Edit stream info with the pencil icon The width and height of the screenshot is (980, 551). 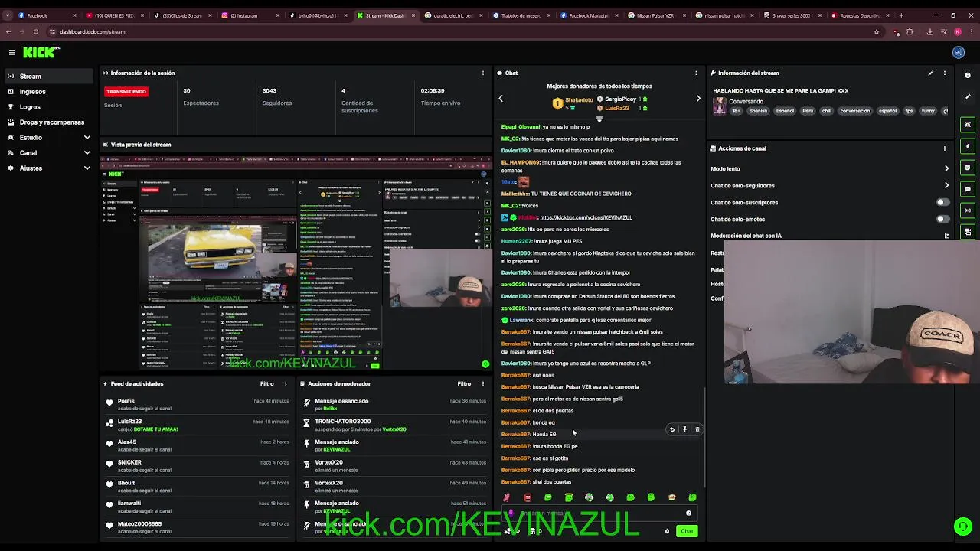coord(931,73)
